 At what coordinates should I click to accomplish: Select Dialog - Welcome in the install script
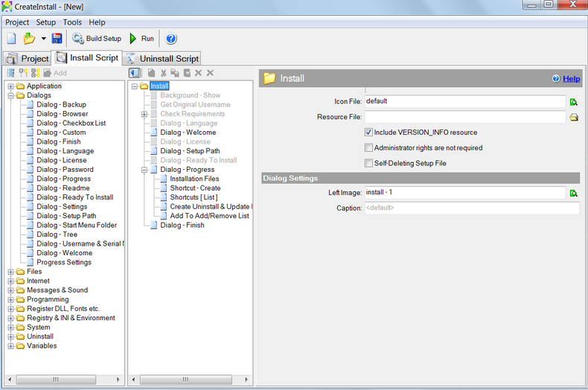pyautogui.click(x=188, y=132)
